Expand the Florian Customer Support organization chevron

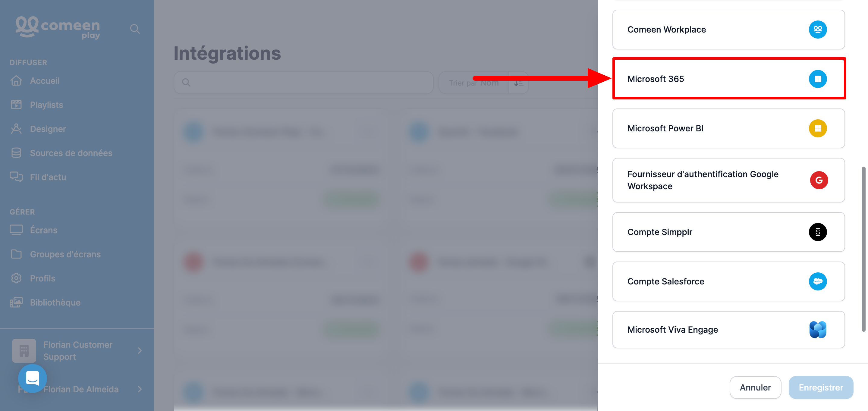click(140, 351)
